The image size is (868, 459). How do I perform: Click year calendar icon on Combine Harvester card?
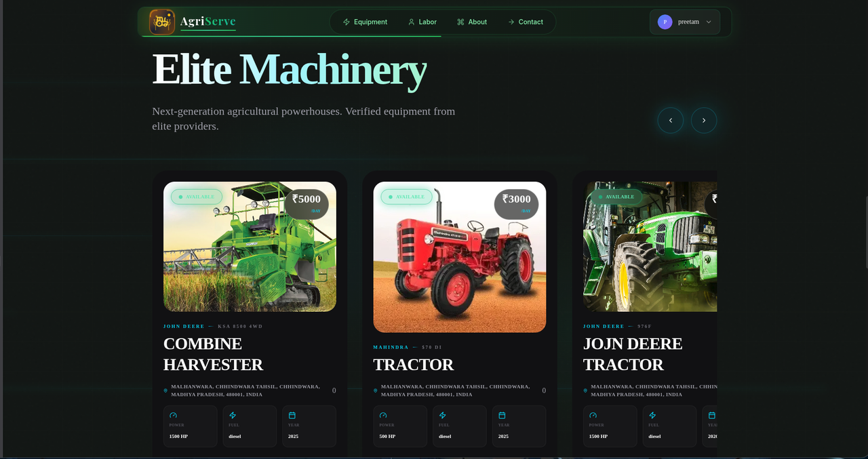coord(292,415)
